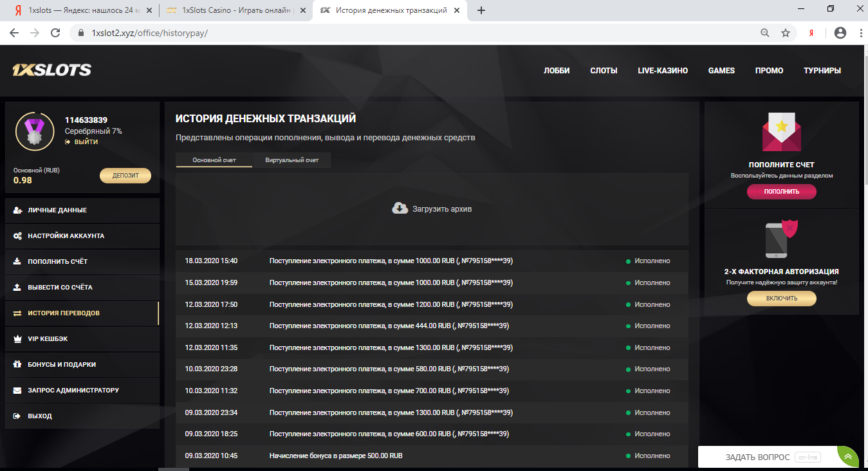Click the browser address bar URL
The image size is (868, 471).
149,33
